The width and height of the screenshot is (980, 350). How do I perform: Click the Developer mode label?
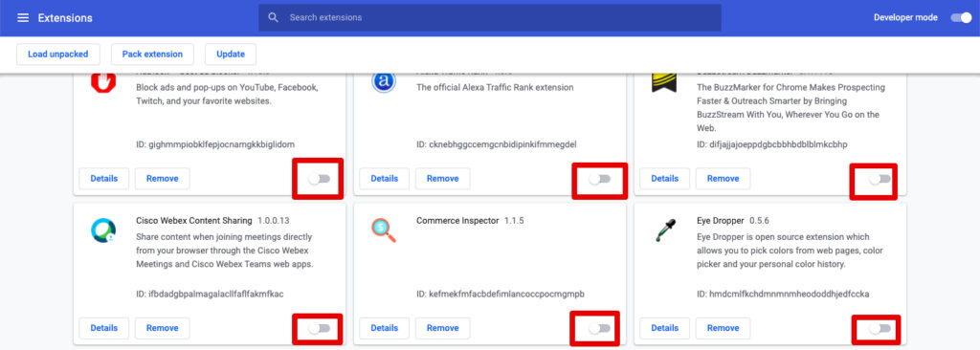(905, 17)
